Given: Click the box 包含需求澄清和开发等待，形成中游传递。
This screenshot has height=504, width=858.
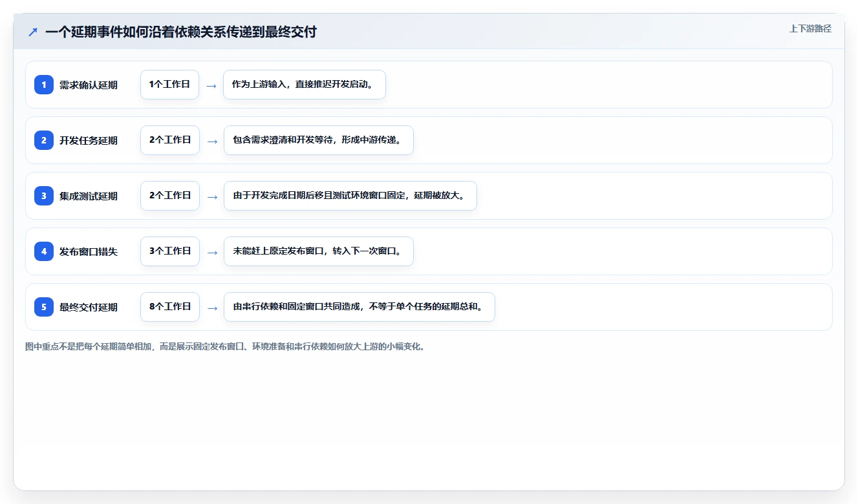Looking at the screenshot, I should pyautogui.click(x=319, y=140).
